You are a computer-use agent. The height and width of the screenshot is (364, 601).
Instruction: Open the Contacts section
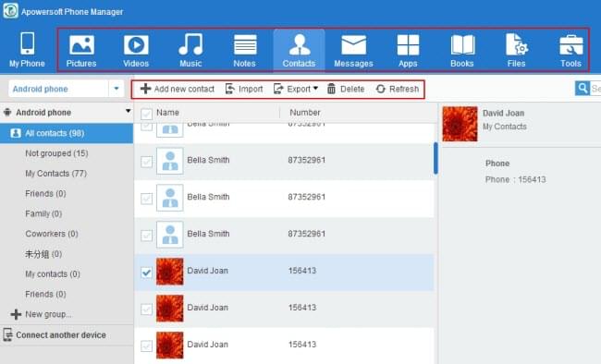[299, 50]
